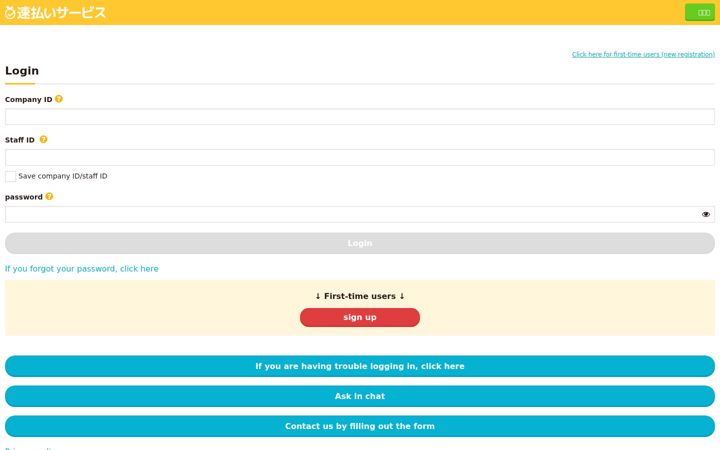The image size is (720, 450).
Task: Click Contact us by filling out form
Action: pyautogui.click(x=360, y=426)
